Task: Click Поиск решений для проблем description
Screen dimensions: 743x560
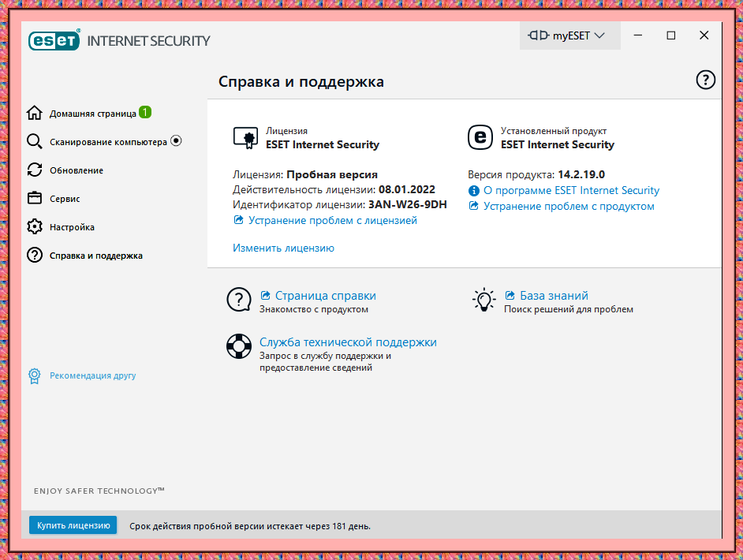Action: [568, 309]
